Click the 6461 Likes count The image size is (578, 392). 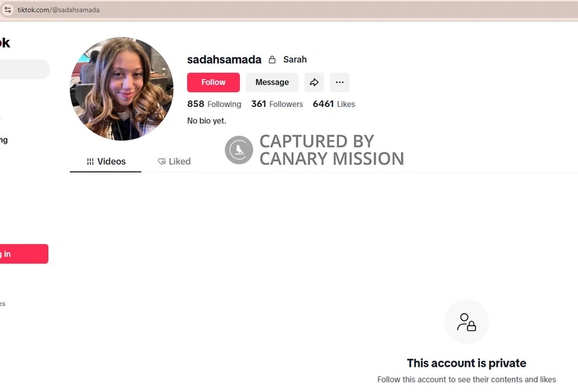coord(334,104)
